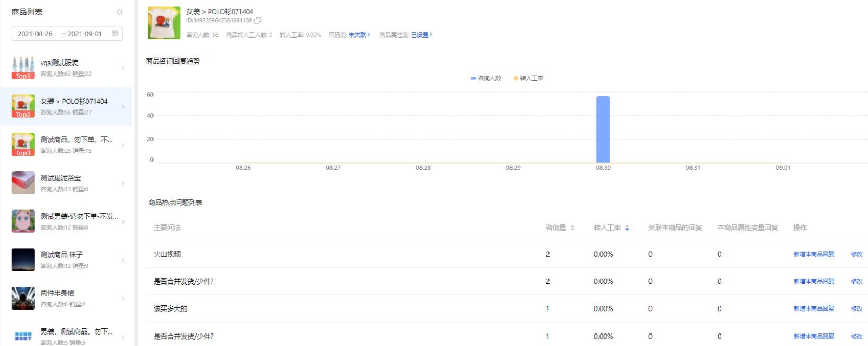
Task: Select 测试男装 product in list
Action: coord(79,216)
